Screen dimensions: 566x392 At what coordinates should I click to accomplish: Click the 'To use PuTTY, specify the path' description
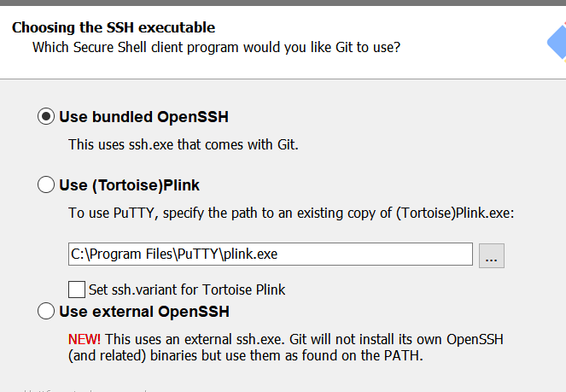[291, 213]
